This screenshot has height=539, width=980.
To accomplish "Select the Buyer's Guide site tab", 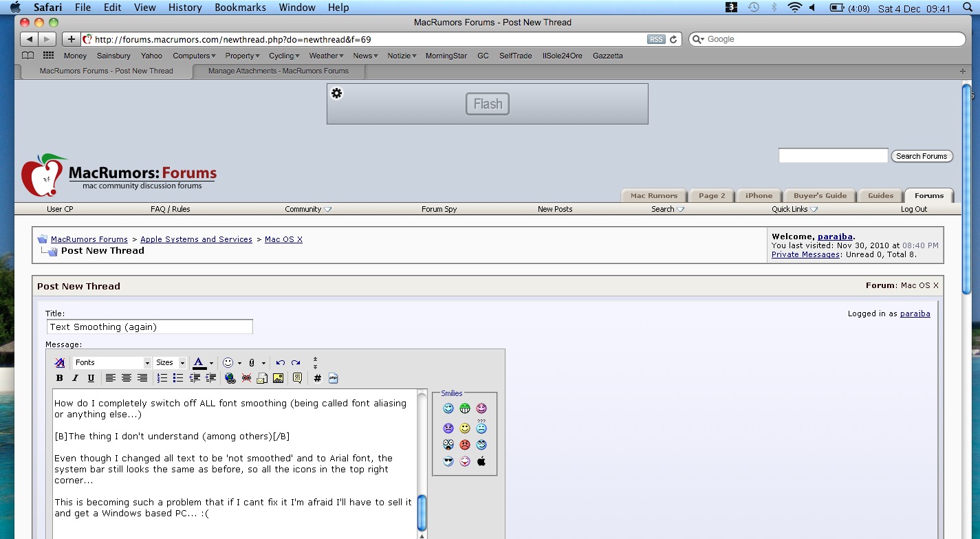I will coord(820,195).
